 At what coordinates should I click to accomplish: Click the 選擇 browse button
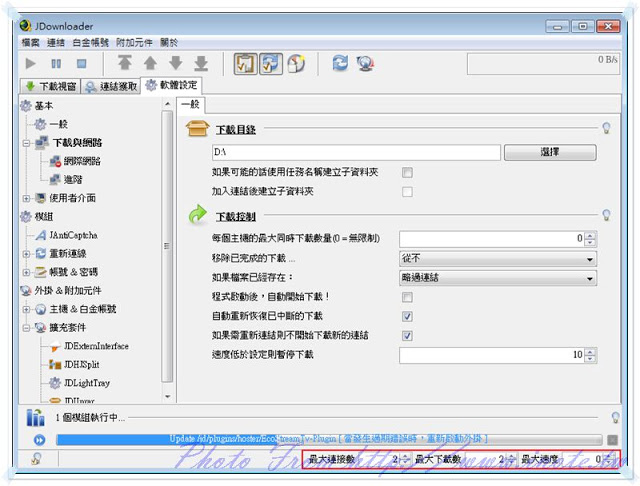coord(550,152)
